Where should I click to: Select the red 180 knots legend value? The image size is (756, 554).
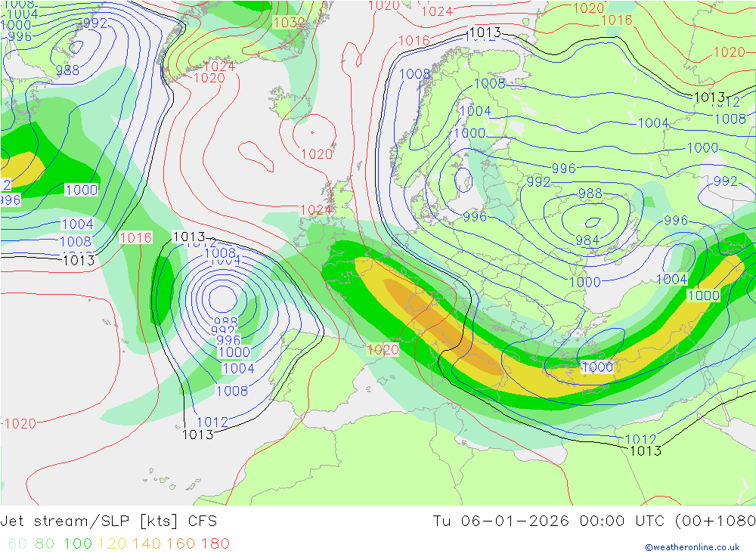coord(215,543)
